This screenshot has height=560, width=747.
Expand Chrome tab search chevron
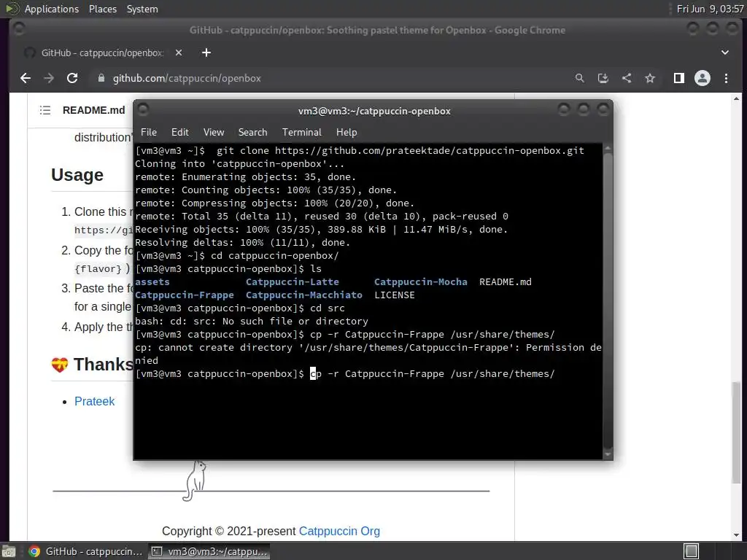[x=724, y=52]
